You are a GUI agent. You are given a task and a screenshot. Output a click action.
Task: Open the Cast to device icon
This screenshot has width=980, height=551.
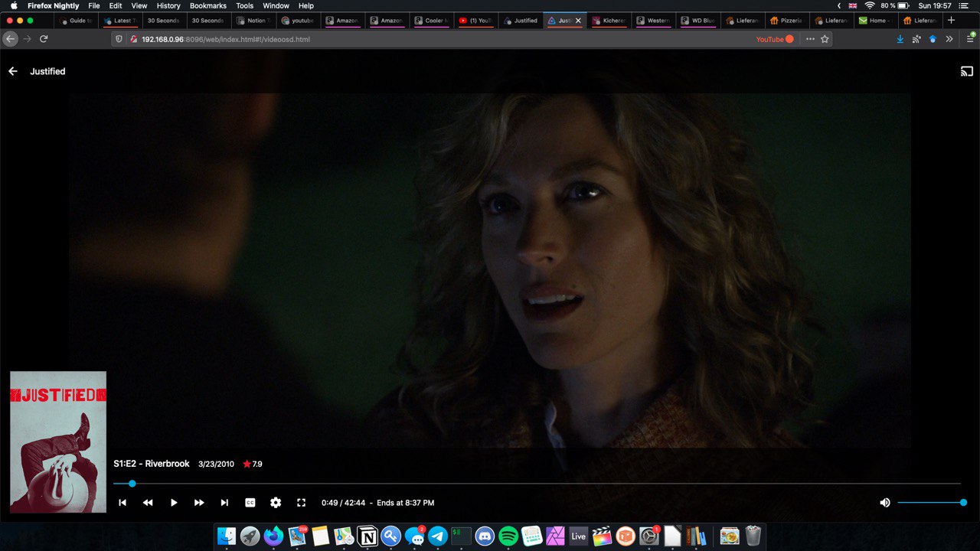[967, 71]
